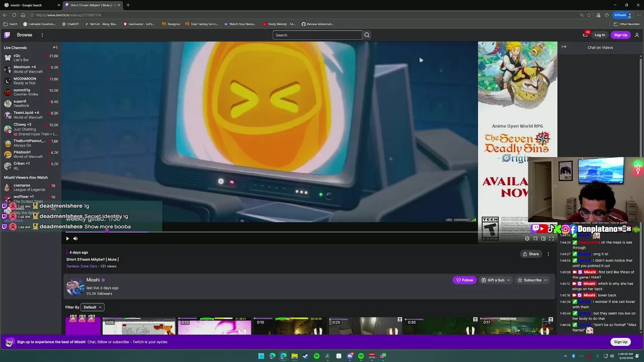
Task: Open browser Settings and more menu
Action: pos(638,15)
